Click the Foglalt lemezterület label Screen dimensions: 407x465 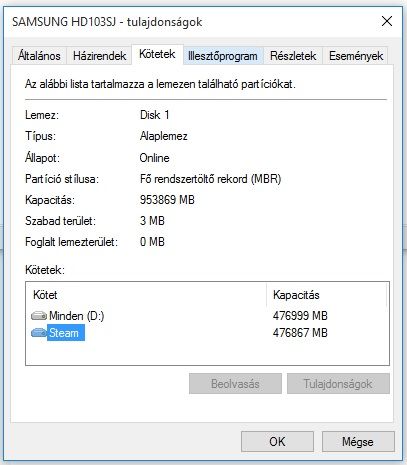(x=72, y=242)
